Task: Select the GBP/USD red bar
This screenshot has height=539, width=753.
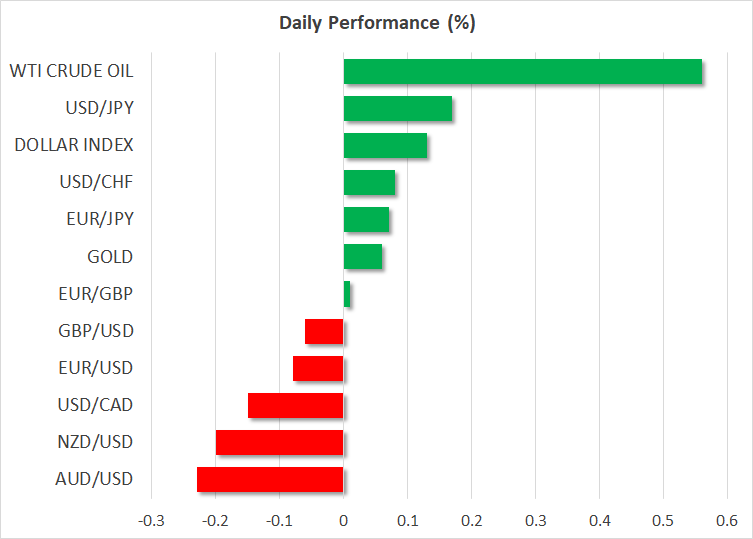Action: [324, 331]
